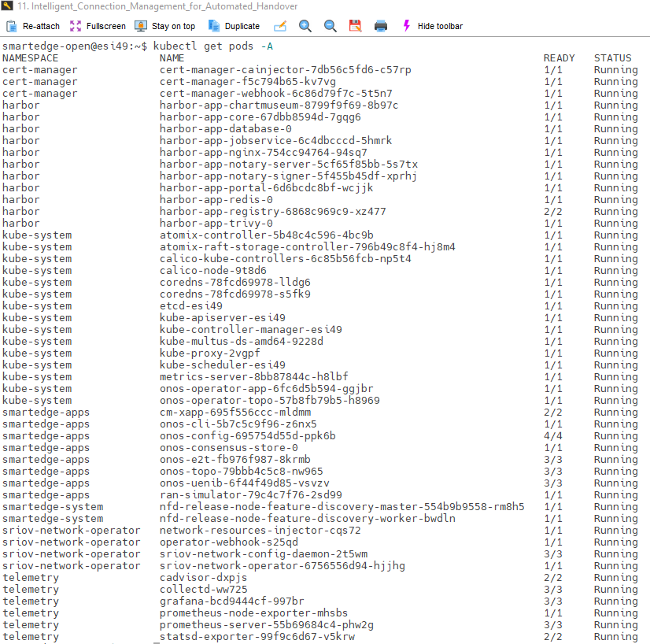Click ran-simulator-79c4c7f76-2sd99 pod name
Image resolution: width=650 pixels, height=644 pixels.
(x=251, y=495)
